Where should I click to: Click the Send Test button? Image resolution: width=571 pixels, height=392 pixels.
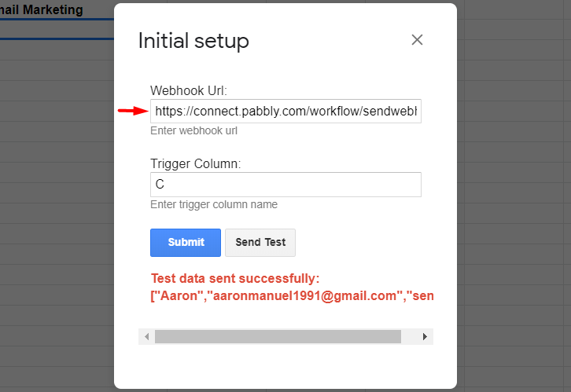point(260,243)
